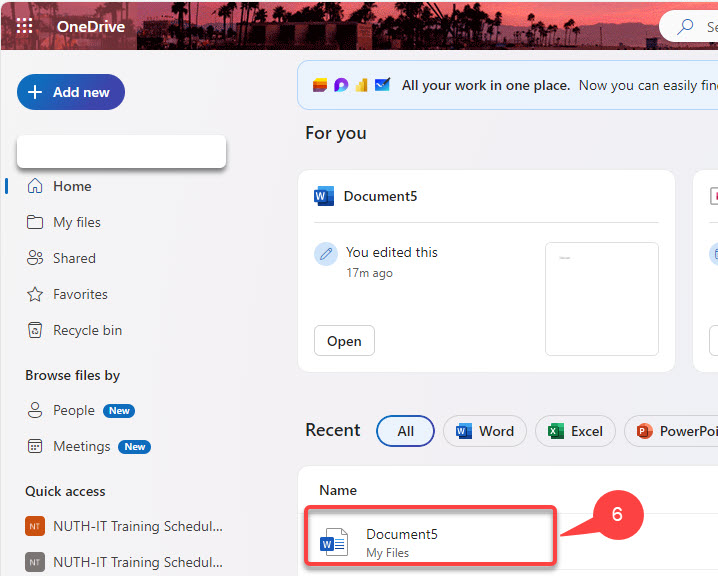Click the Document5 preview thumbnail
718x576 pixels.
602,299
